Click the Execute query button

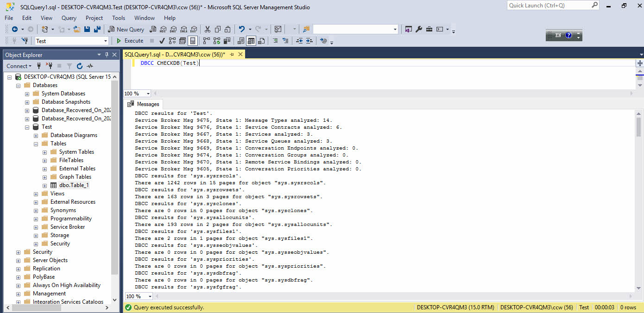coord(130,41)
